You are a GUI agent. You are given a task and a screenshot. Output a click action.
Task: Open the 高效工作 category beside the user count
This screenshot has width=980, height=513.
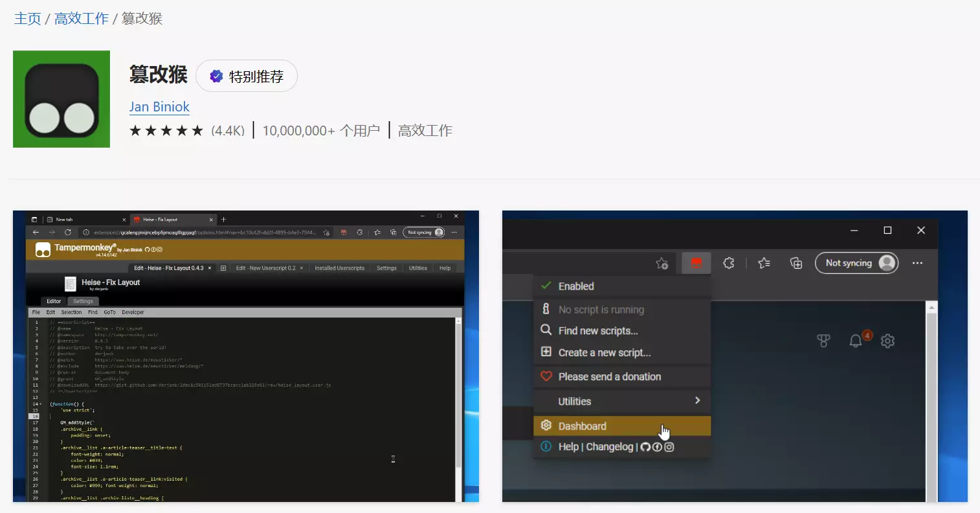[425, 131]
